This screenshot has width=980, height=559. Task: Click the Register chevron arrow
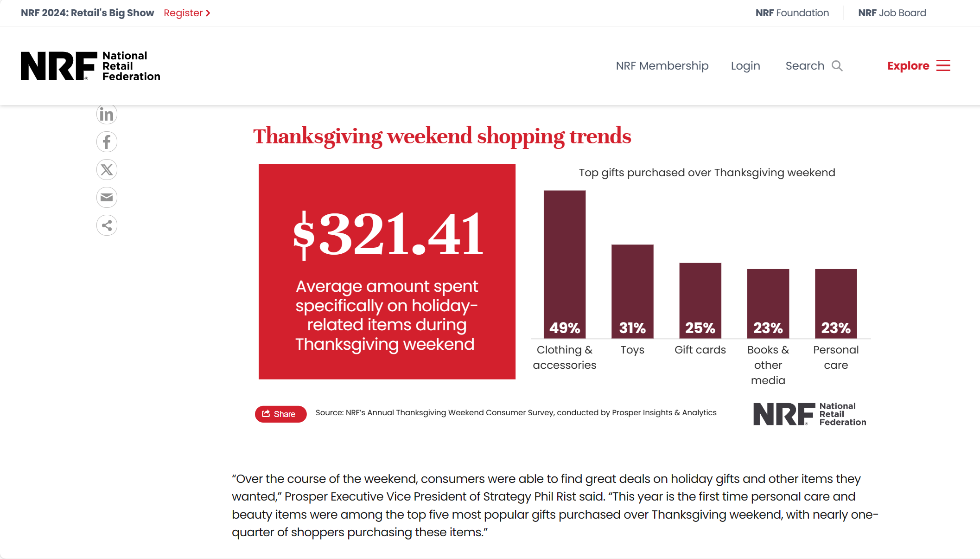pos(208,13)
